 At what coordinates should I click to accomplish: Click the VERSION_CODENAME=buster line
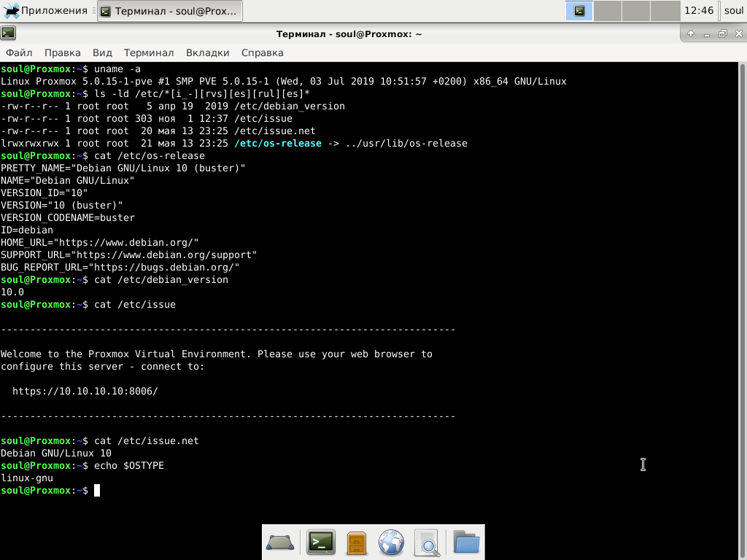pyautogui.click(x=68, y=217)
